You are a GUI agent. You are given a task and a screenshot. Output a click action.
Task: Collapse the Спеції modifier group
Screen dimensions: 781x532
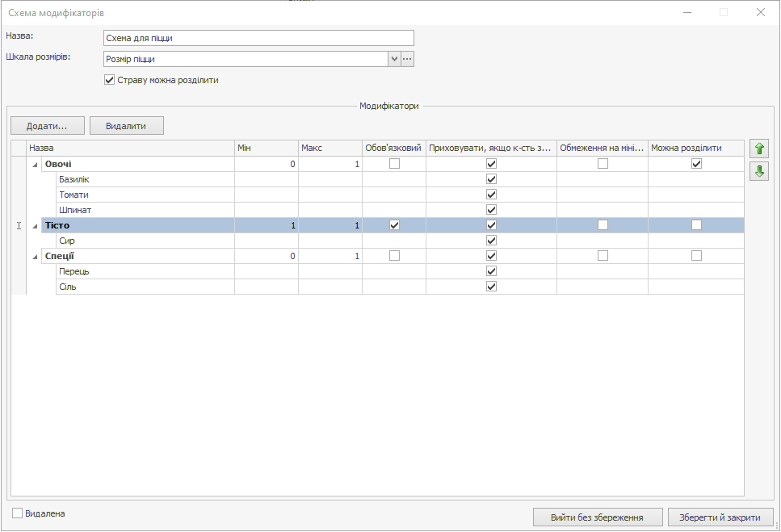[x=35, y=257]
